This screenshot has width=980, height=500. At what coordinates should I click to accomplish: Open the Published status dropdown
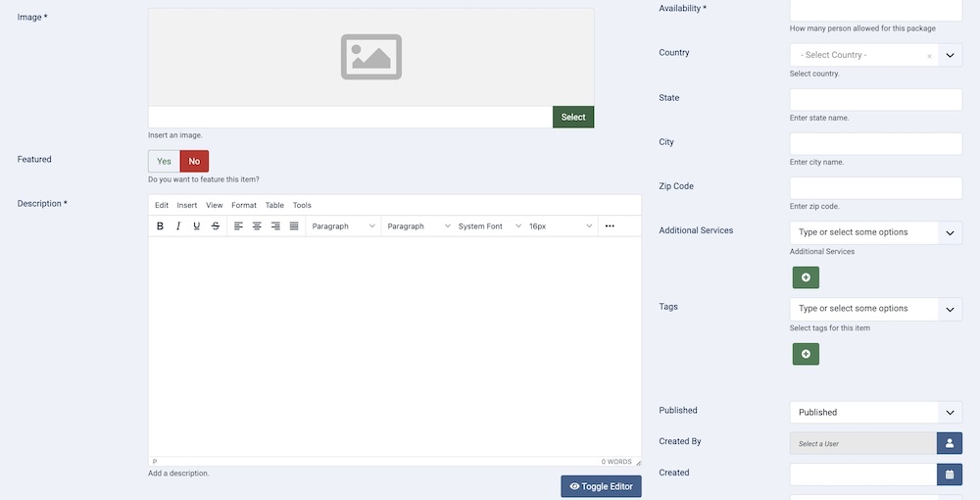875,413
